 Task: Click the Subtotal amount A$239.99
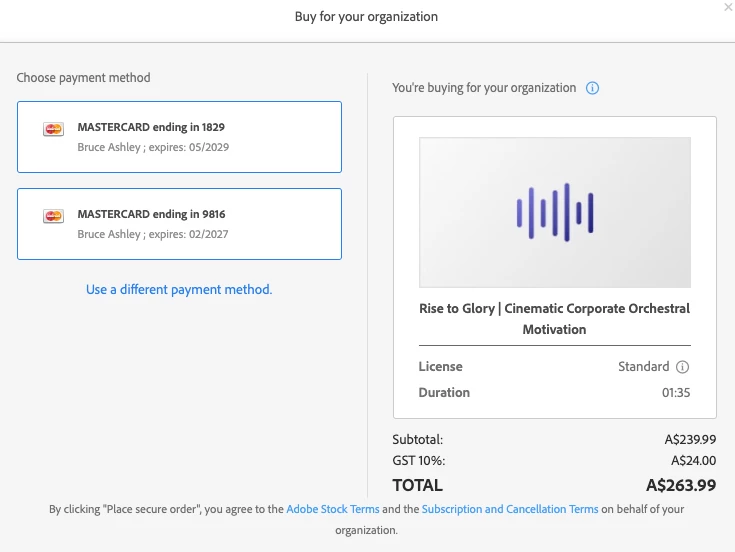click(690, 439)
